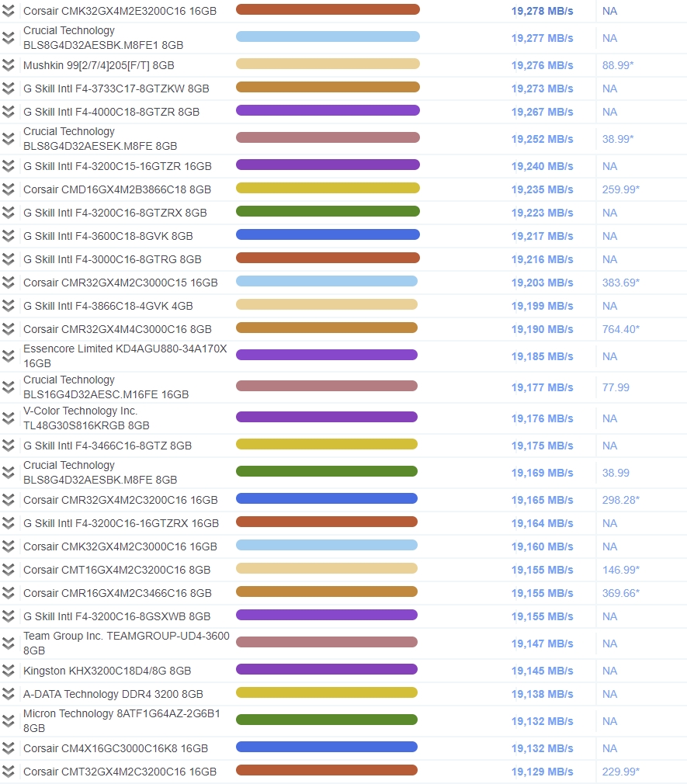
Task: Click the 19,132 MB/s value for Micron
Action: point(542,721)
